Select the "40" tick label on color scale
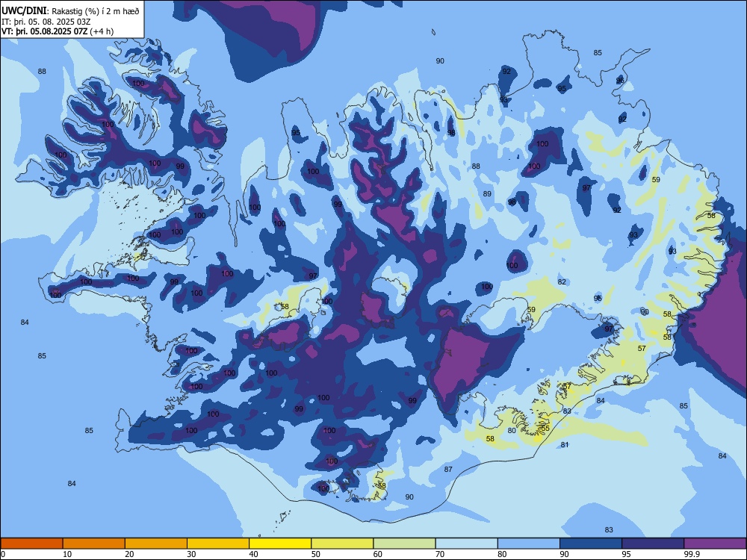Screen dimensions: 747x560 (254, 554)
